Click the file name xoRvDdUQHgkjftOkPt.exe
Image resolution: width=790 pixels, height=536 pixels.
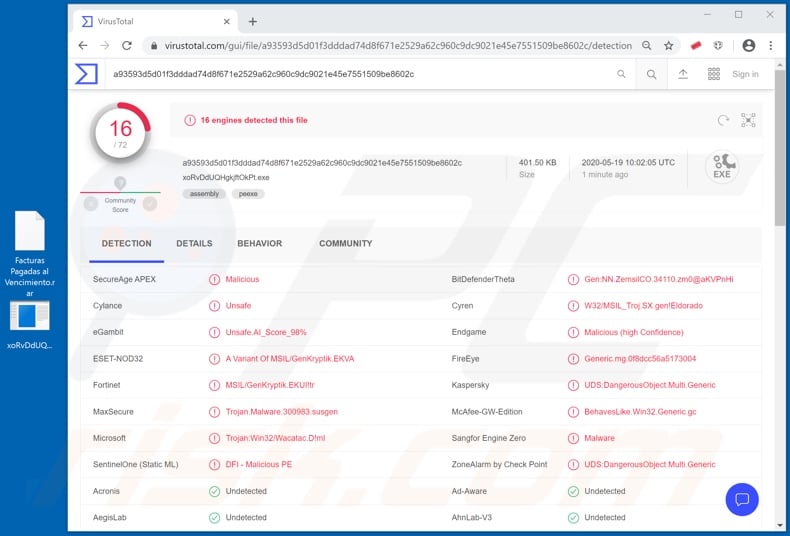226,177
